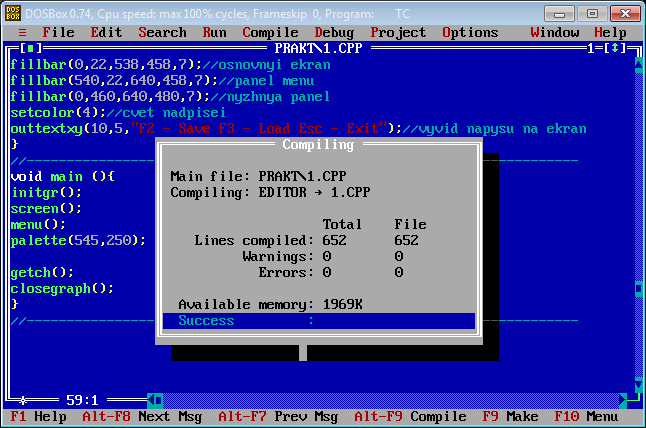Click the horizontal scrollbar thumb
This screenshot has width=646, height=428.
click(159, 400)
